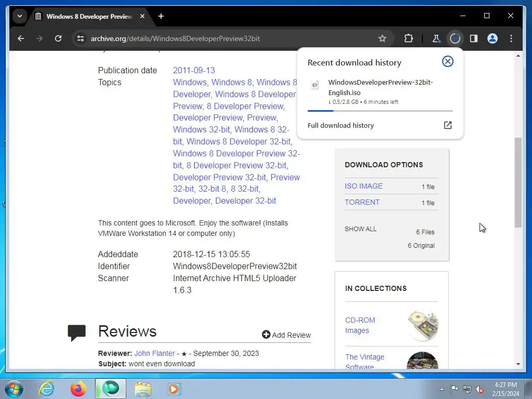Open Windows Explorer folder from taskbar
The width and height of the screenshot is (532, 399).
pos(143,389)
